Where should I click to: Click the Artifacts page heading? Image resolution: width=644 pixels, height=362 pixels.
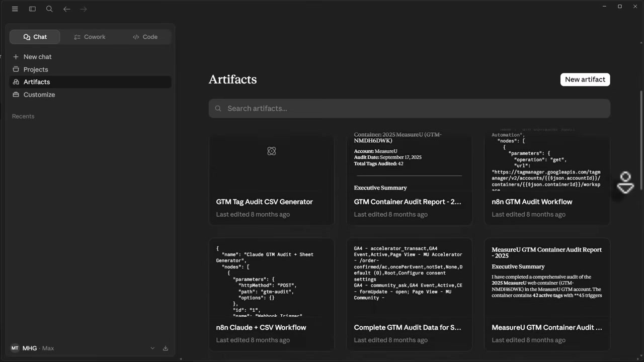pyautogui.click(x=232, y=79)
